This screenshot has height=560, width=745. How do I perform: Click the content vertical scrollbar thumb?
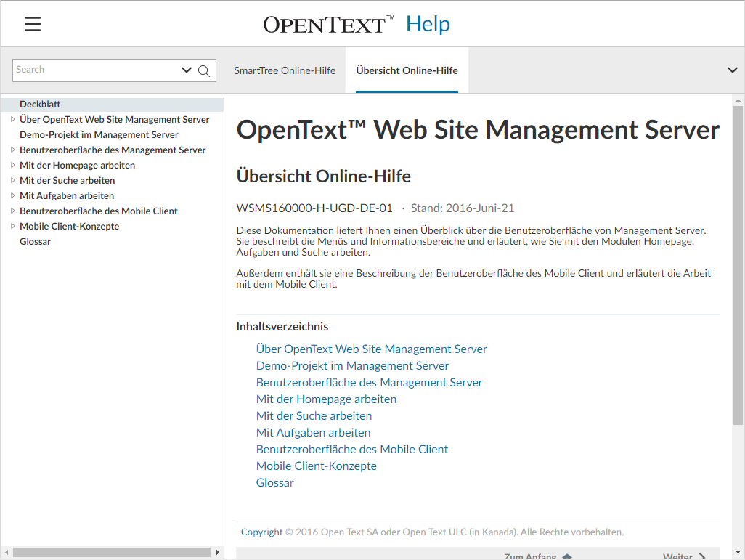click(x=738, y=265)
